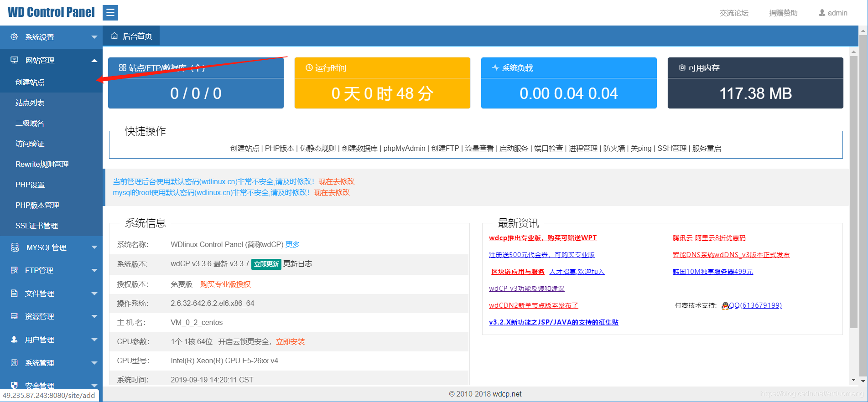Expand the 系统设置 menu arrow

tap(94, 37)
